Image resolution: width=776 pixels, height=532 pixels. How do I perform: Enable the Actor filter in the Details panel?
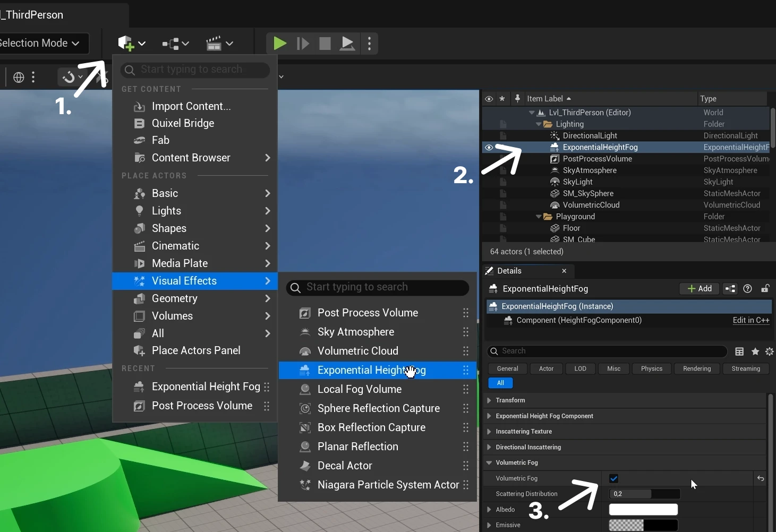546,368
